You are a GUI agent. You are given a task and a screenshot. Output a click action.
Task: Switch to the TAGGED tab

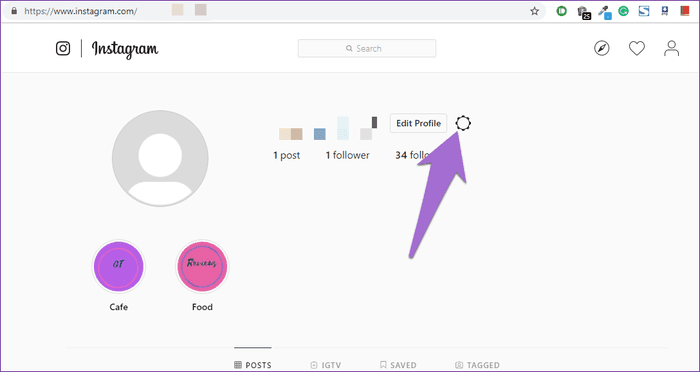(477, 365)
